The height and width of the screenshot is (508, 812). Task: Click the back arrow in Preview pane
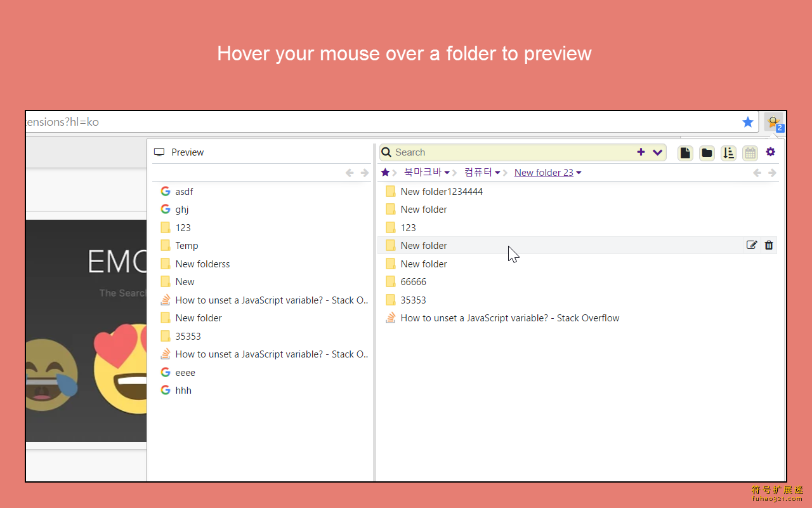click(x=350, y=173)
